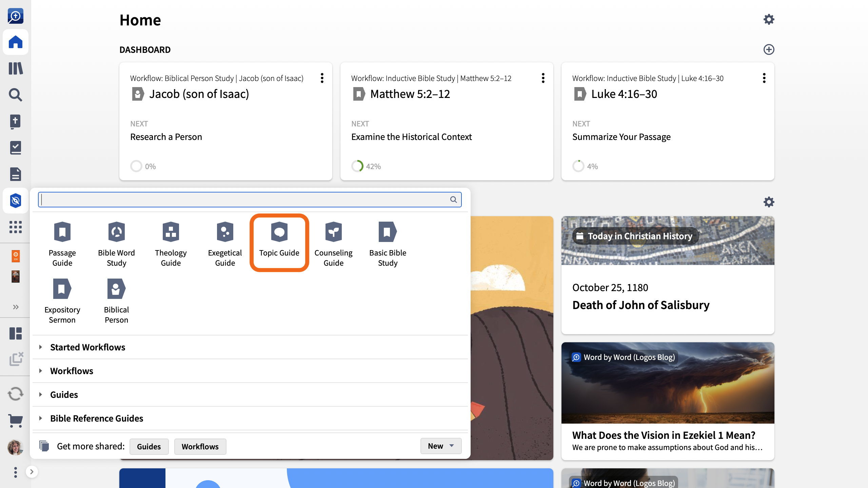The image size is (868, 488).
Task: Toggle the Guides icon in sidebar
Action: coord(16,201)
